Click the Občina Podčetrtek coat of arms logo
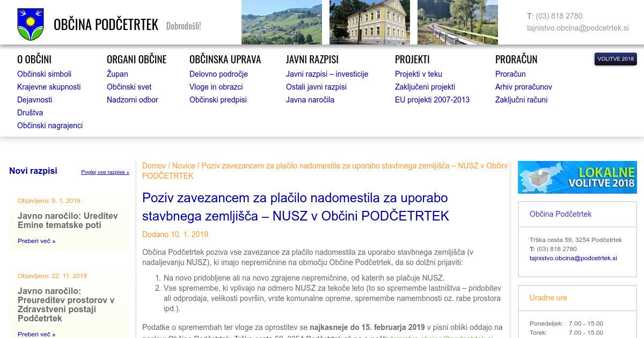 pyautogui.click(x=30, y=24)
